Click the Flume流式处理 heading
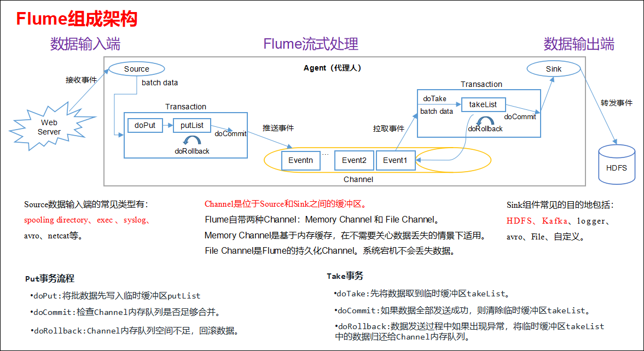Image resolution: width=644 pixels, height=351 pixels. pyautogui.click(x=311, y=44)
